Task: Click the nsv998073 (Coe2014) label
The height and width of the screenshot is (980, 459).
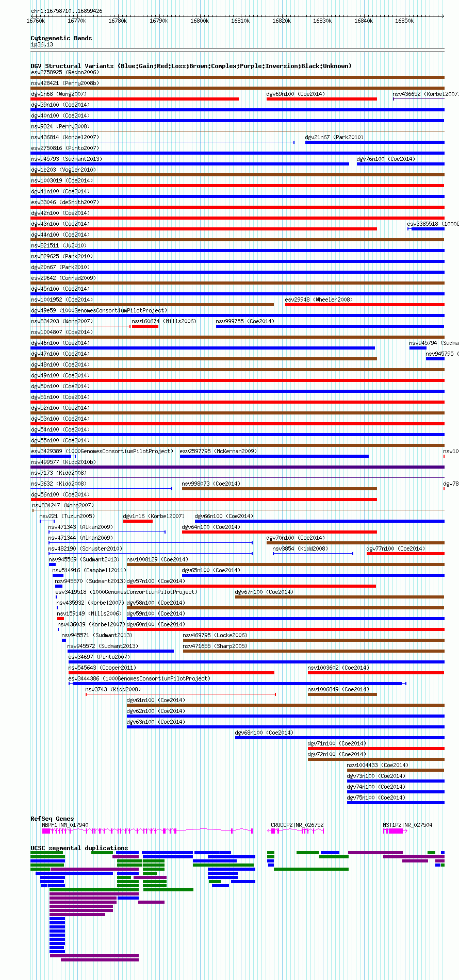Action: [211, 484]
